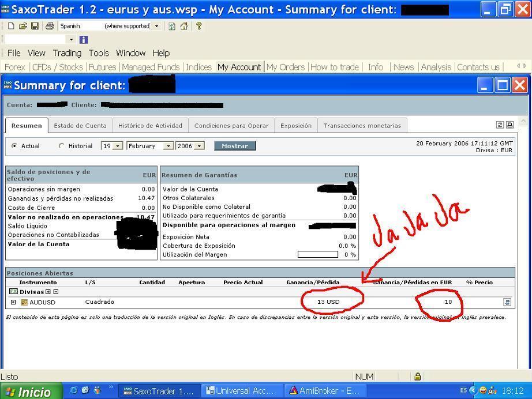This screenshot has height=399, width=532.
Task: Click the FX icon next to Divisas
Action: pyautogui.click(x=13, y=292)
